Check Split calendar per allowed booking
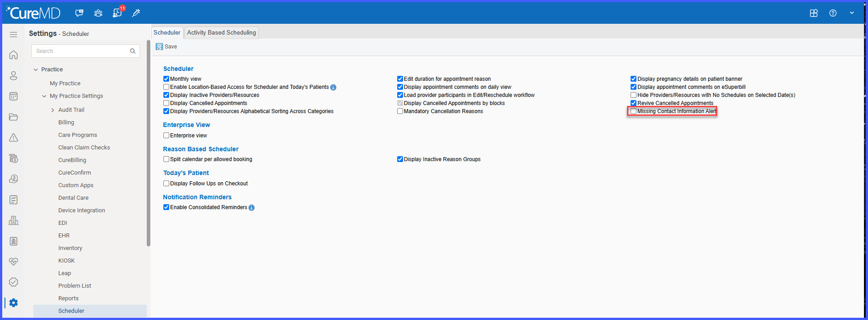 (167, 159)
